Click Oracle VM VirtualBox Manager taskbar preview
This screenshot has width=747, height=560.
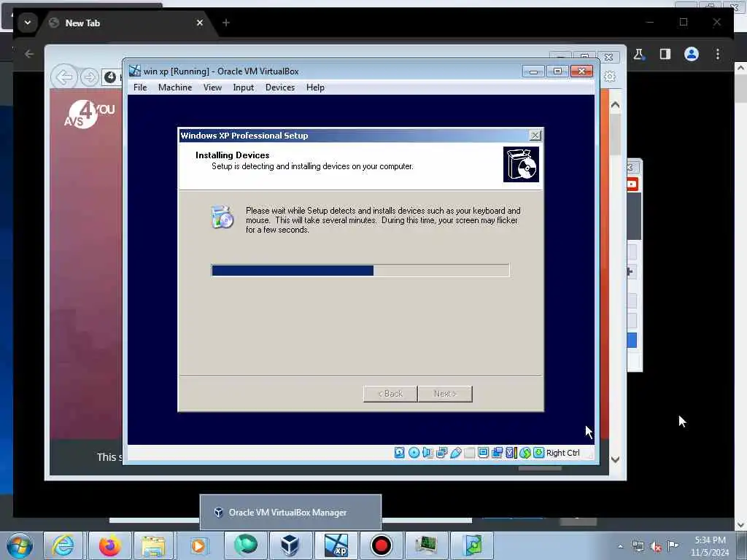pyautogui.click(x=290, y=513)
